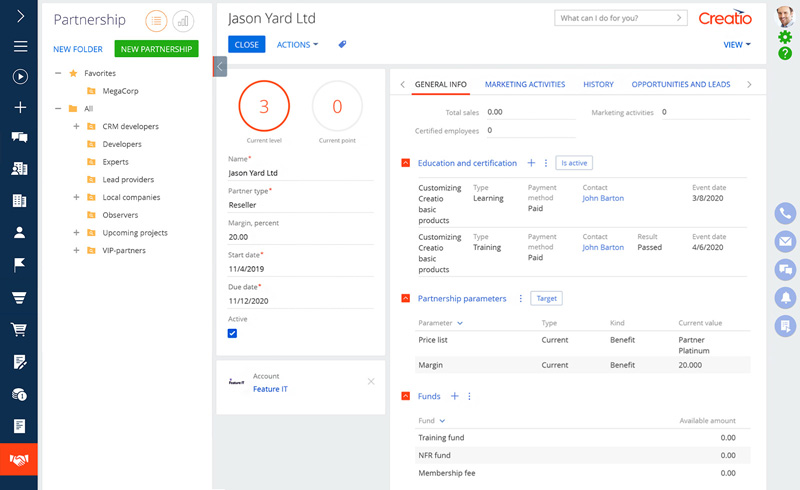This screenshot has height=490, width=800.
Task: Open the History tab
Action: pyautogui.click(x=598, y=85)
